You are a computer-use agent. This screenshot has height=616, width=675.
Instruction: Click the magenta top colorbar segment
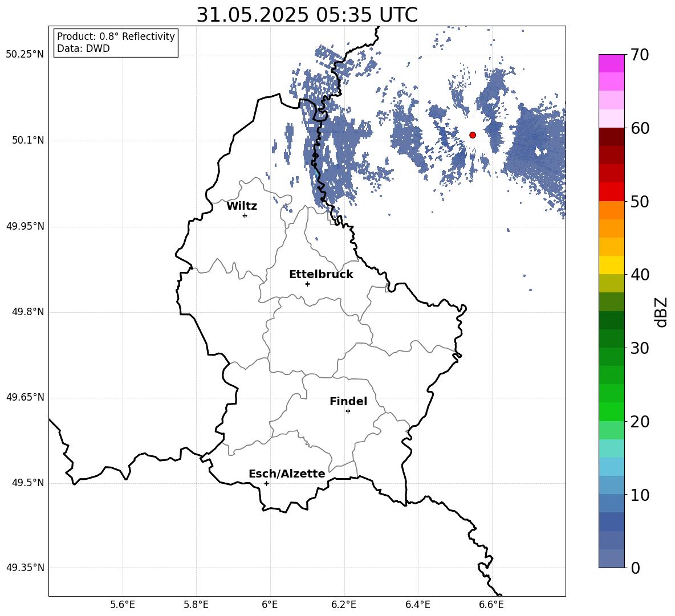pyautogui.click(x=612, y=63)
